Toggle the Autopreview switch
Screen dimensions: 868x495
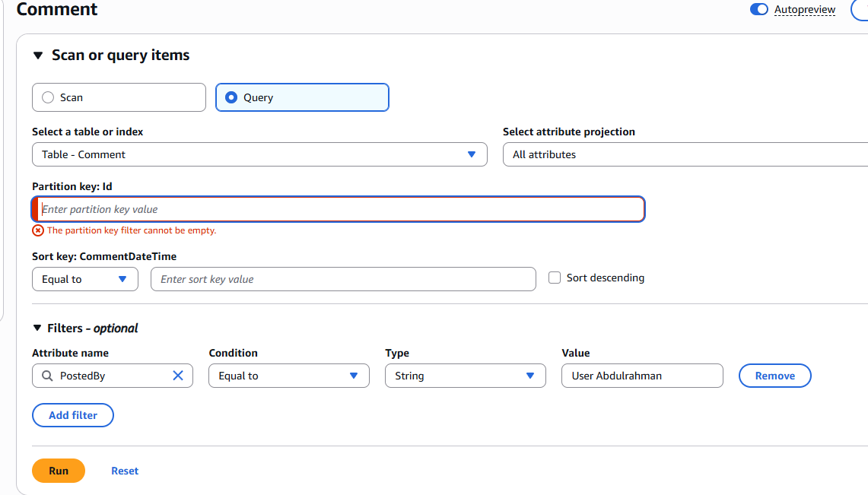pos(758,9)
